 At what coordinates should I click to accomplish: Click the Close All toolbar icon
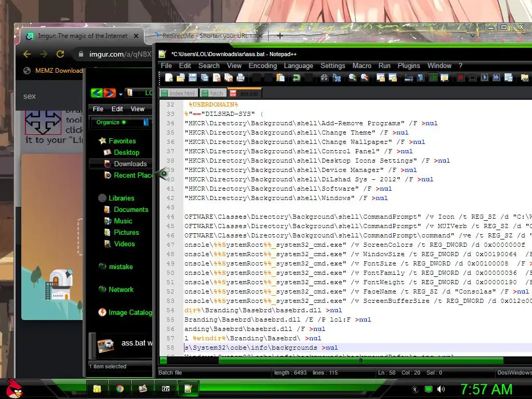click(x=229, y=78)
